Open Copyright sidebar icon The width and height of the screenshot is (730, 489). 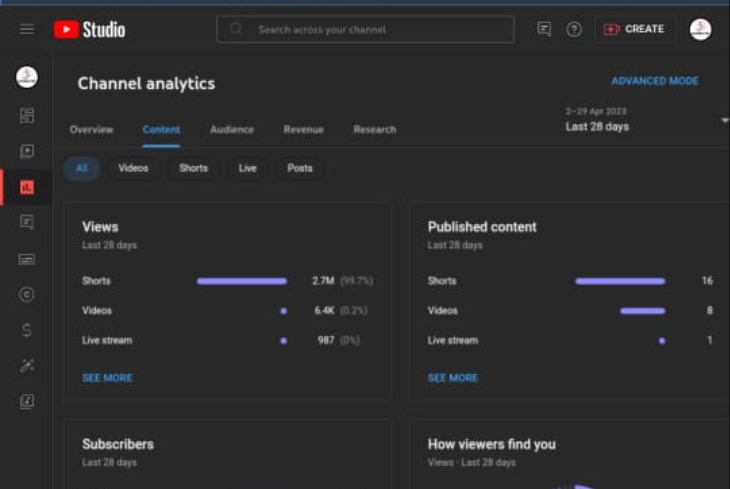point(27,294)
